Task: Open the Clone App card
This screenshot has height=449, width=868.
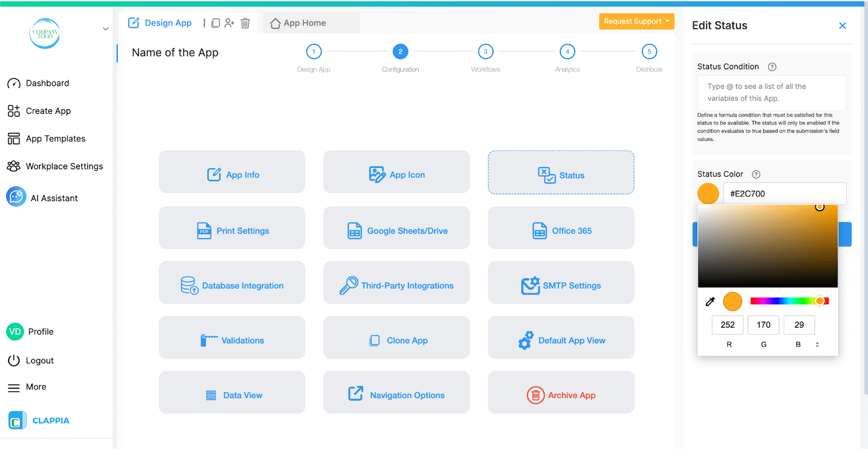Action: coord(397,337)
